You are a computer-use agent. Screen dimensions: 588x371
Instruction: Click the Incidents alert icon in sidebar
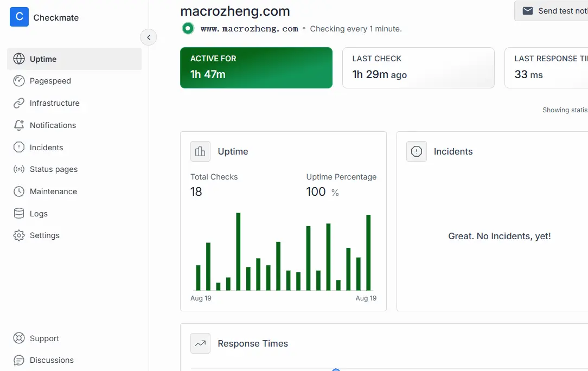[x=19, y=148]
